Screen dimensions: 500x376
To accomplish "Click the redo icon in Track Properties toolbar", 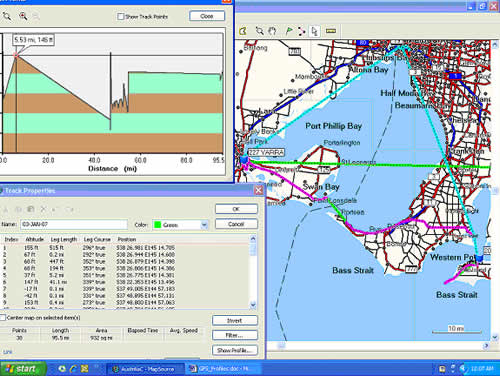I will (70, 209).
